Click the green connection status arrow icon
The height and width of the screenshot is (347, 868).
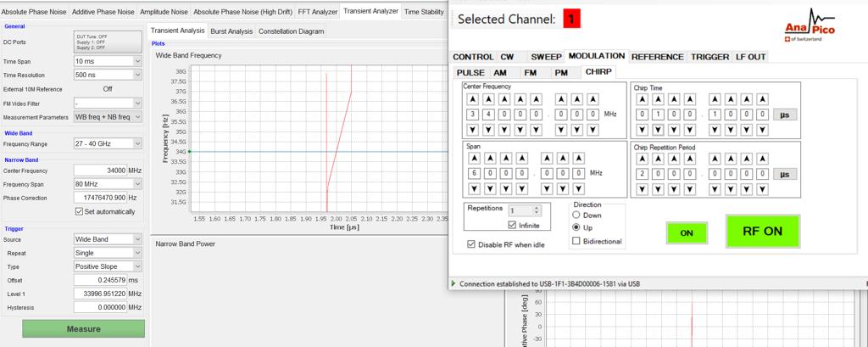click(453, 283)
